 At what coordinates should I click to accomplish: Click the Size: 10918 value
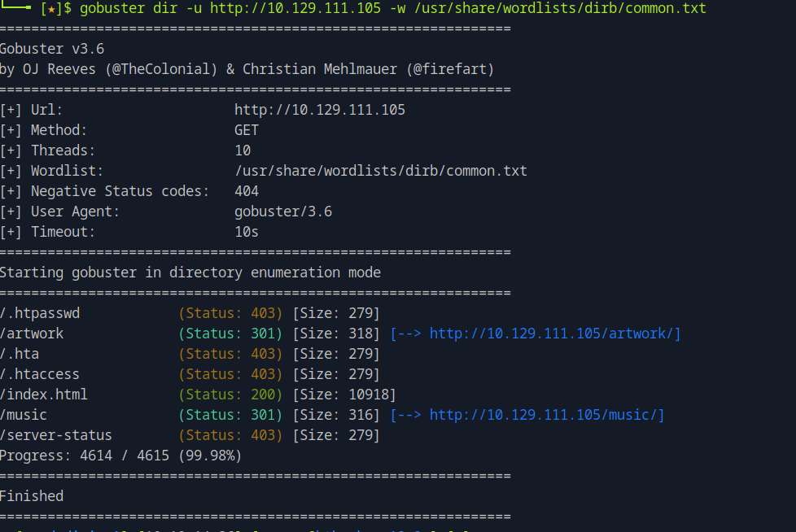coord(343,395)
